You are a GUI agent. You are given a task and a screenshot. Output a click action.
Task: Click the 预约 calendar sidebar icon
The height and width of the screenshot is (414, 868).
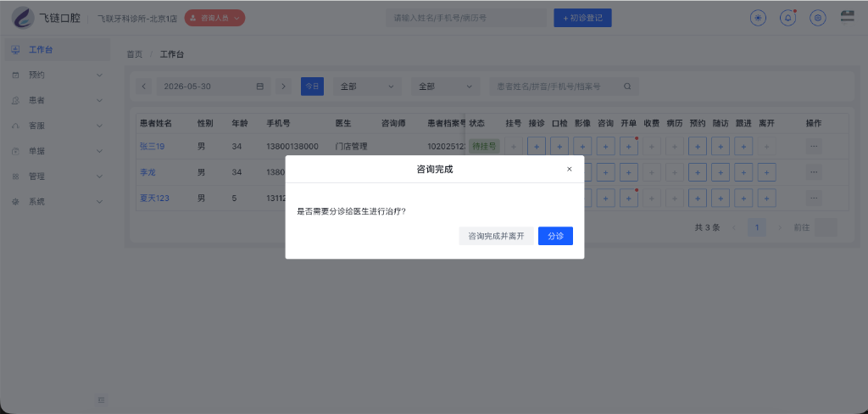click(x=15, y=75)
